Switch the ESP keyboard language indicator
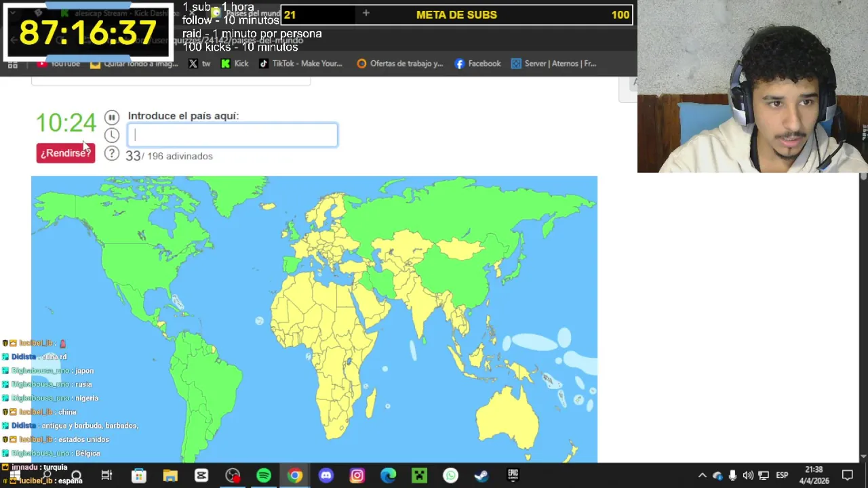Screen dimensions: 868x488 [782, 476]
